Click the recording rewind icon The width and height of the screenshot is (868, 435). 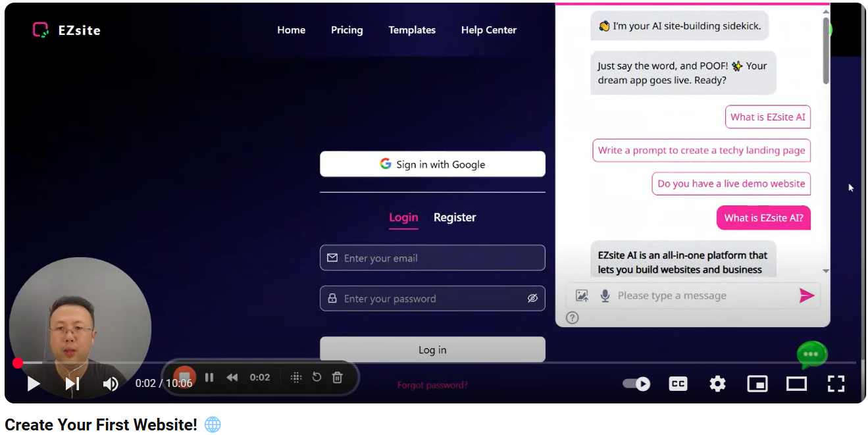[232, 377]
